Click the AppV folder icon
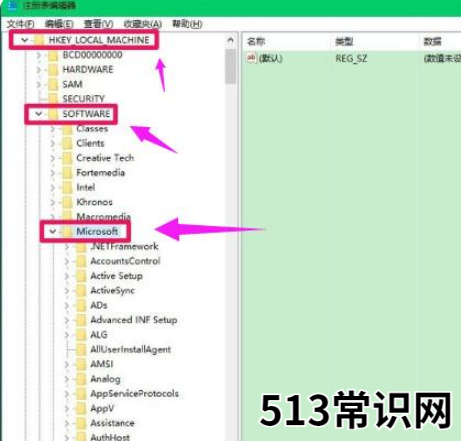The height and width of the screenshot is (441, 461). point(81,408)
